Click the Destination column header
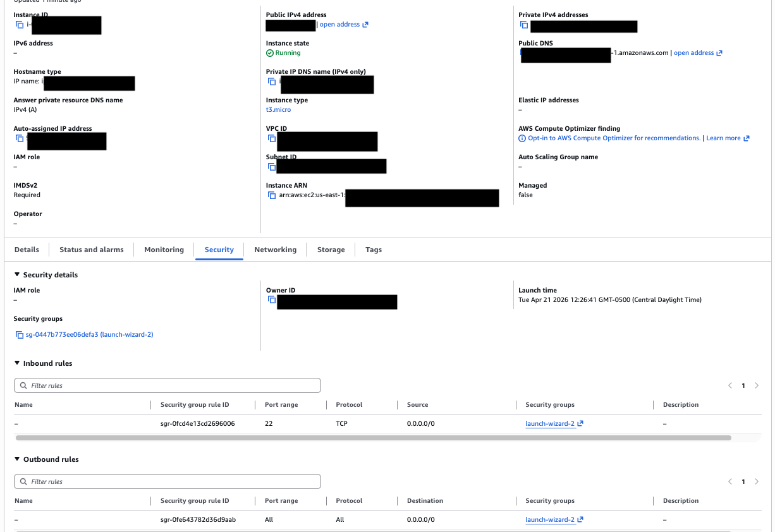 pos(425,501)
